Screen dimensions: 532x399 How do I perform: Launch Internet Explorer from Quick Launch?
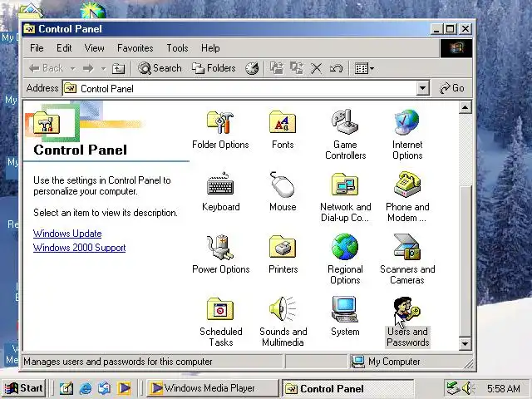(86, 388)
